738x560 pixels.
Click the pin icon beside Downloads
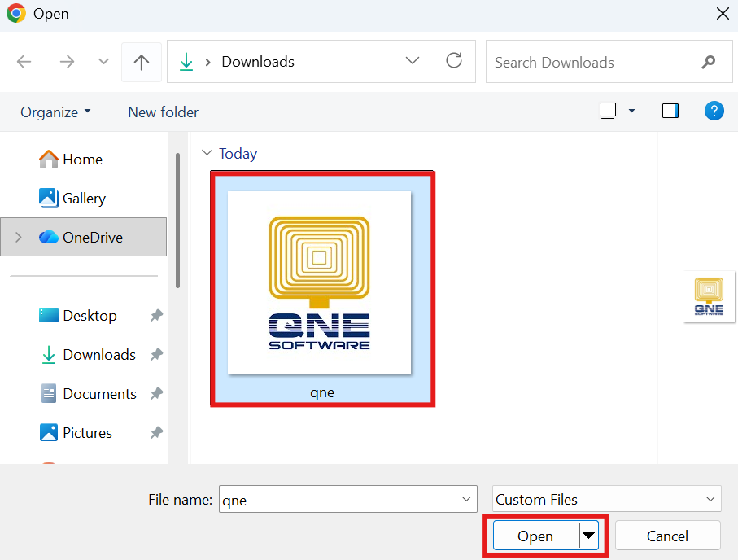point(156,354)
